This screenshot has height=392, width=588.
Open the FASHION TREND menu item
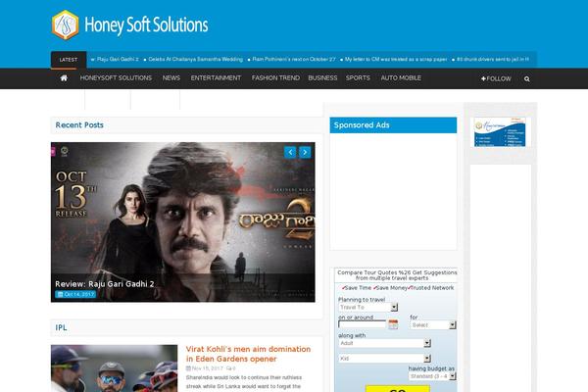[x=275, y=78]
